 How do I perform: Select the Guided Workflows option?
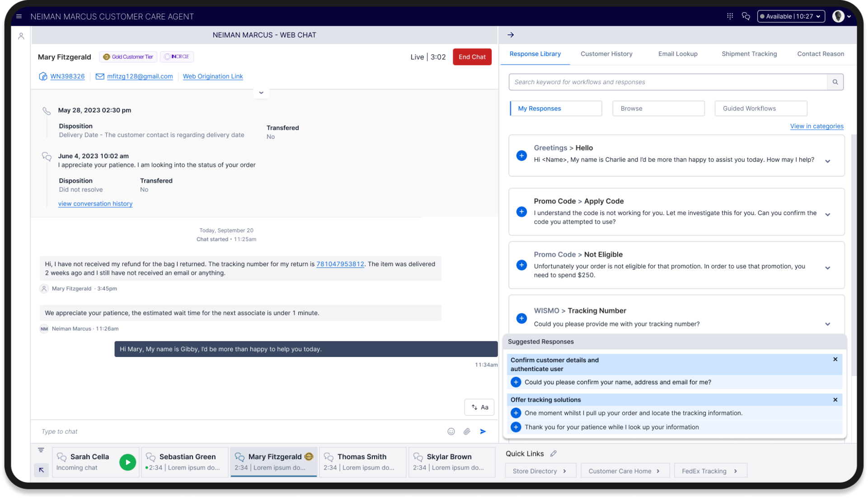[760, 108]
